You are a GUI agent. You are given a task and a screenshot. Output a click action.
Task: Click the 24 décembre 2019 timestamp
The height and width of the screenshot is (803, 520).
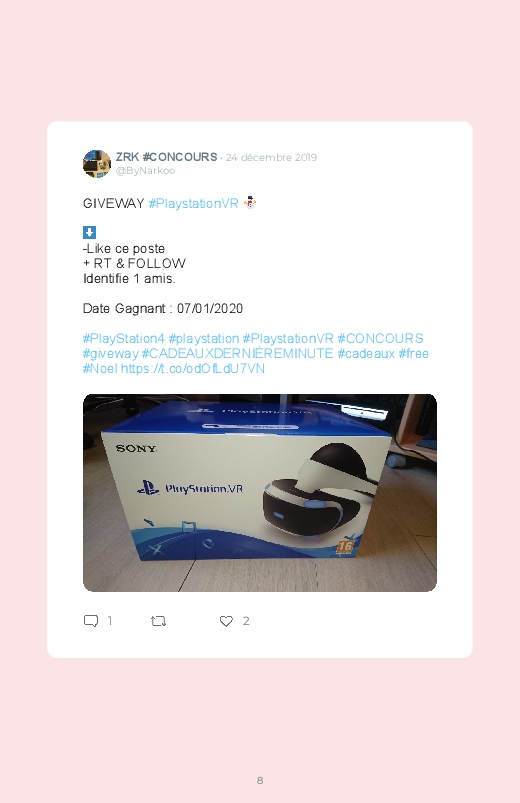pos(272,157)
